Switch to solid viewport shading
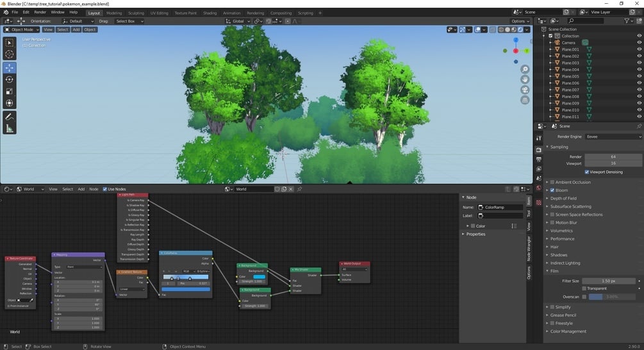This screenshot has height=350, width=644. click(x=508, y=29)
